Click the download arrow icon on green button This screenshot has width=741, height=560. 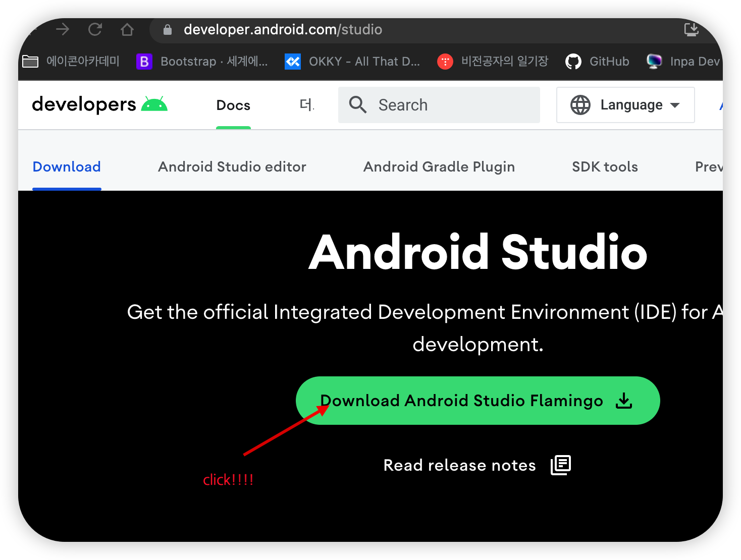624,401
